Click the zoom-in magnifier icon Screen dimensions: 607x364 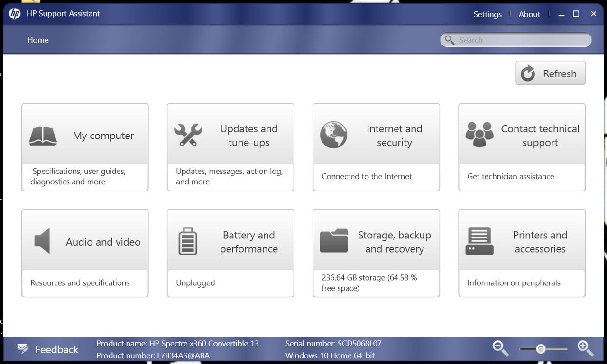585,348
